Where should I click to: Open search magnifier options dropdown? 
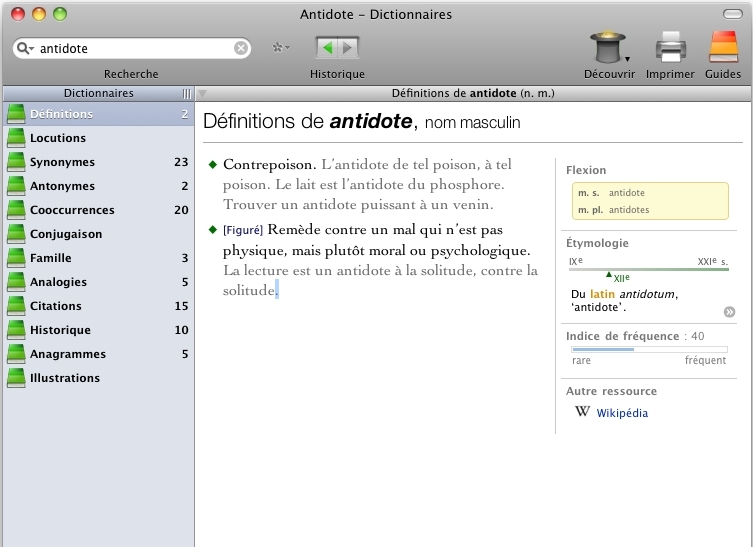[26, 48]
